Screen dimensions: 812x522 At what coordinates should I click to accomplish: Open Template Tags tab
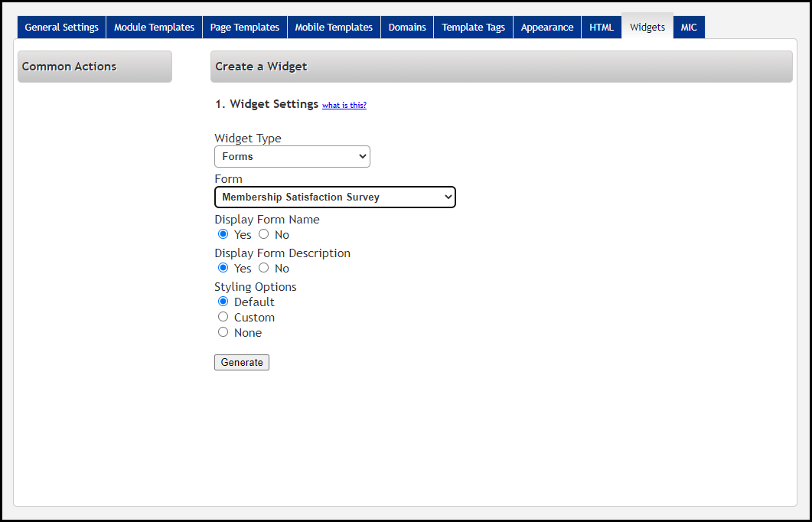point(473,28)
